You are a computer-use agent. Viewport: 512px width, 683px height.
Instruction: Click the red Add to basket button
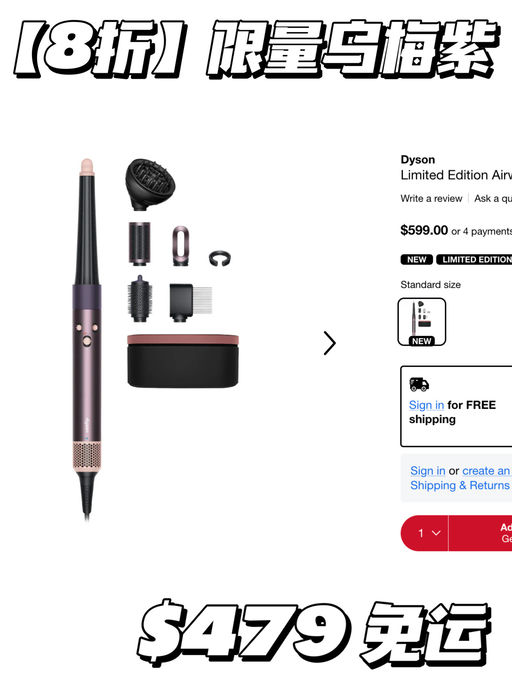point(480,533)
